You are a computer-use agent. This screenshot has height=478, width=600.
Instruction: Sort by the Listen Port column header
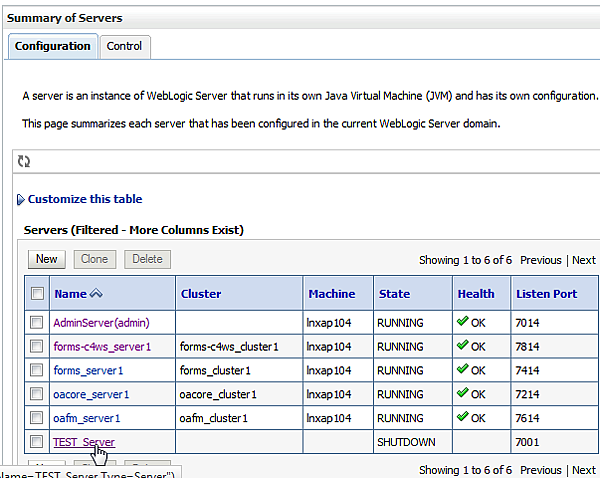click(546, 294)
